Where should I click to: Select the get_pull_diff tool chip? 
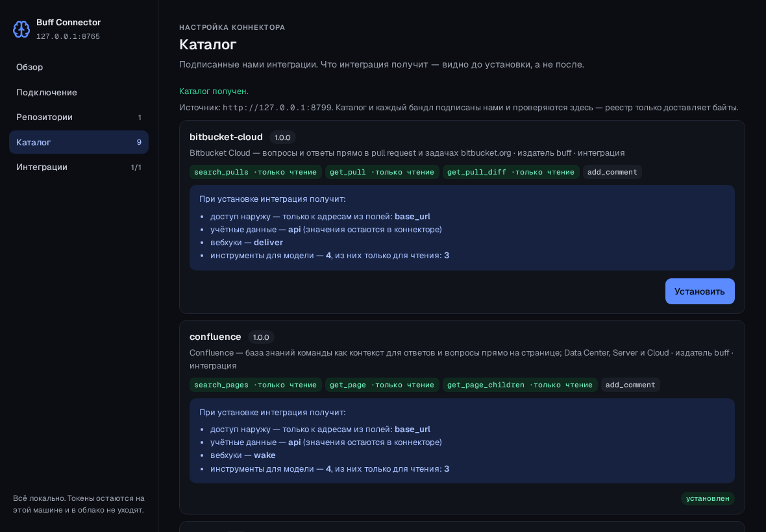point(511,172)
